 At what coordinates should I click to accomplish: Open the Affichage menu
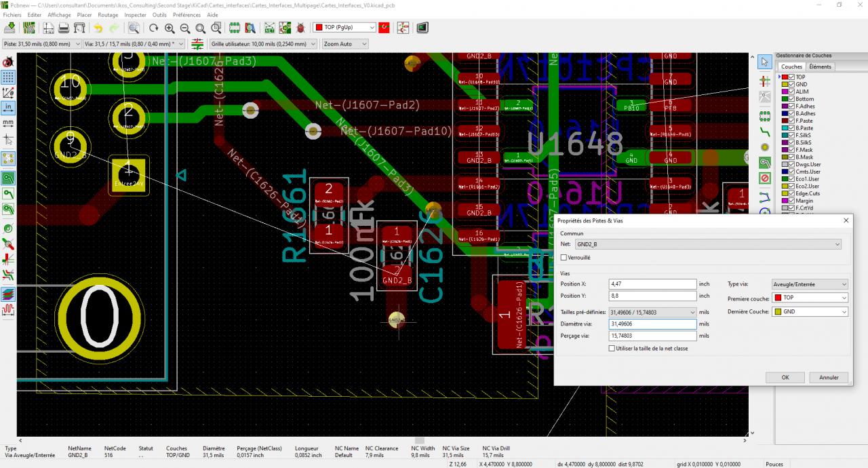(x=59, y=14)
